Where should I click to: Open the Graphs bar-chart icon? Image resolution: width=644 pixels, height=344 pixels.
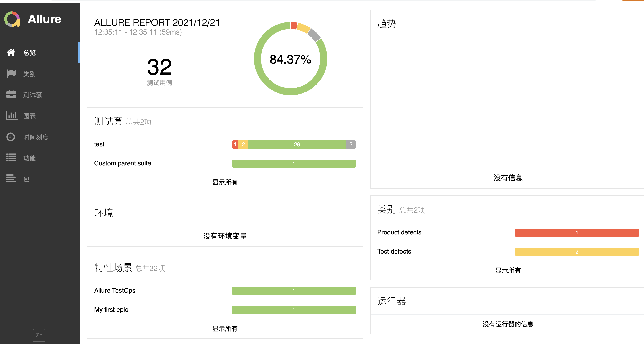pyautogui.click(x=12, y=115)
